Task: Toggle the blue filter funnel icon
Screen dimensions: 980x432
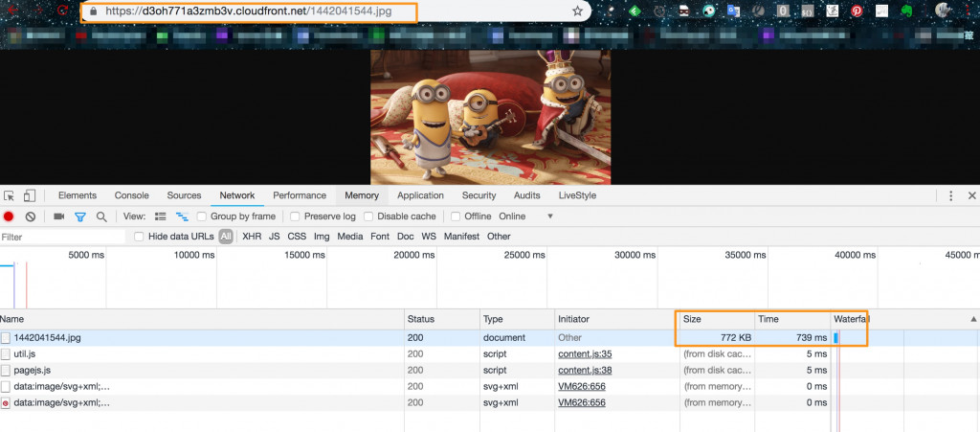Action: [x=80, y=216]
